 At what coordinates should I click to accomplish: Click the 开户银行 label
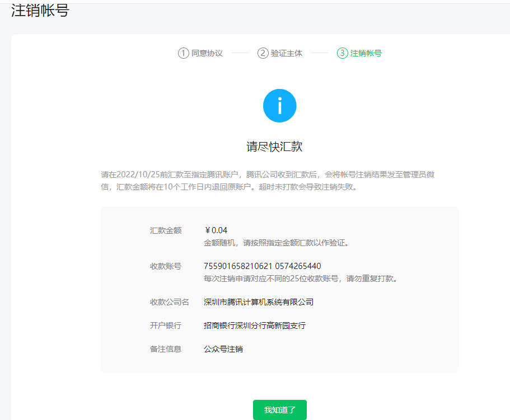pos(166,325)
